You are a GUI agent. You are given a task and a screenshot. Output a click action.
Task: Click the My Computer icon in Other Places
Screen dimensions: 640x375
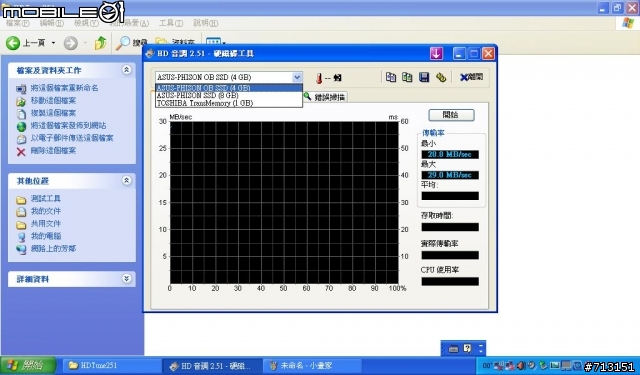point(21,237)
